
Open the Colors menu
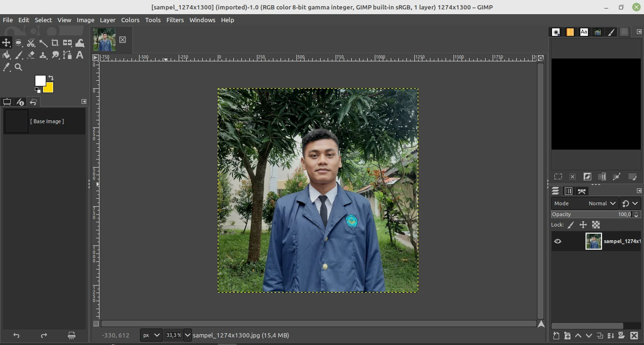pyautogui.click(x=130, y=20)
